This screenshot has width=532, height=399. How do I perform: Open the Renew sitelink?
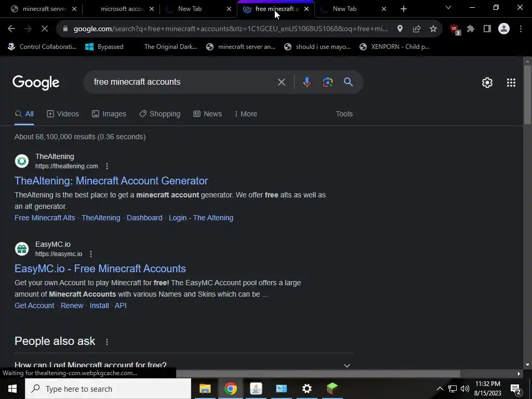72,305
